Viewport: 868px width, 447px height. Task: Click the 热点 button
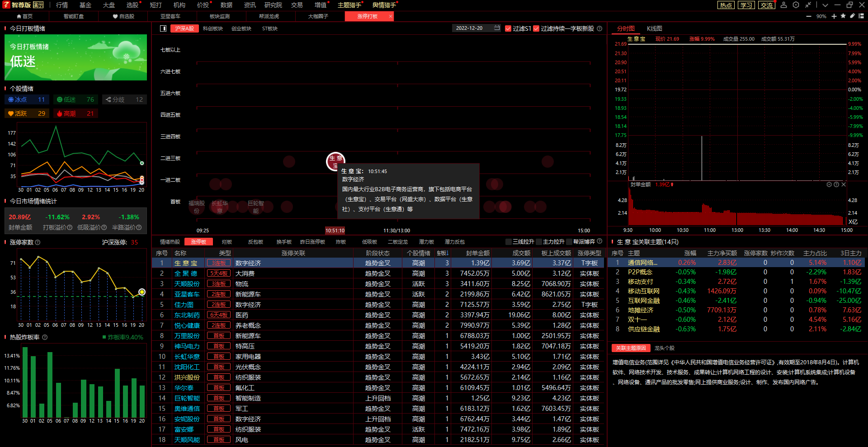coord(726,5)
